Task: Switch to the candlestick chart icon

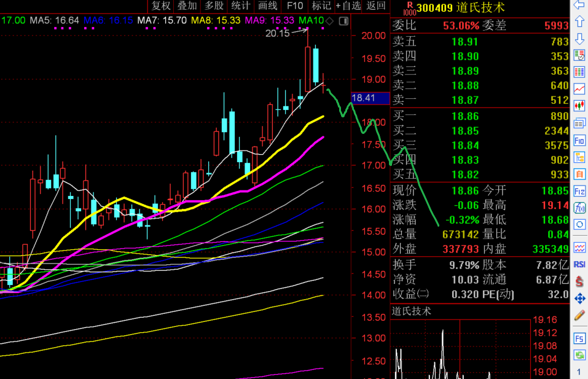Action: click(x=579, y=106)
